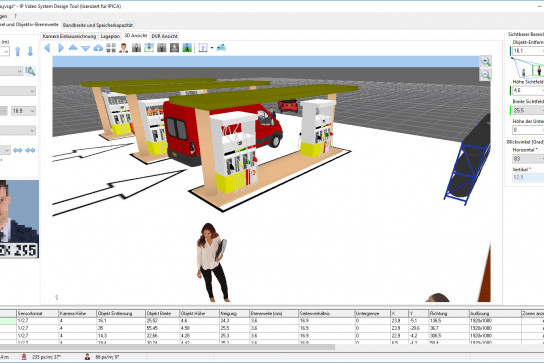Rotate 3D view right with blue arrow
Viewport: 544px width, 363px height.
click(61, 48)
